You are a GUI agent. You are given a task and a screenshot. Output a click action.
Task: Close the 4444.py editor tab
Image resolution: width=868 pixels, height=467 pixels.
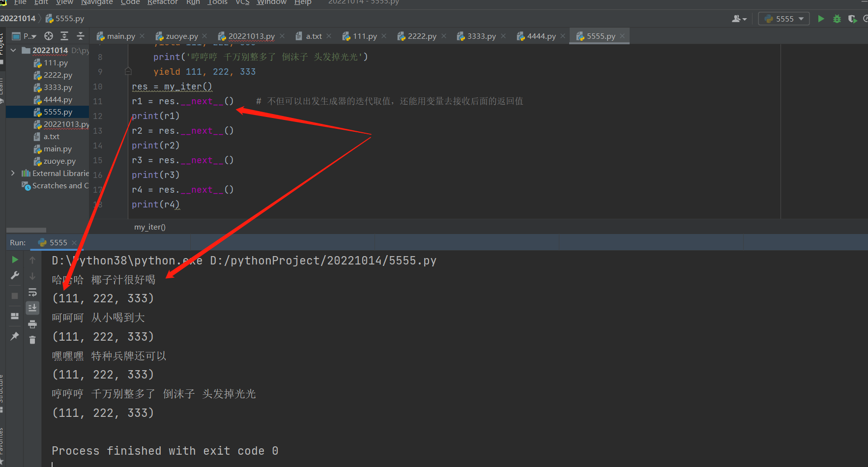pos(563,36)
